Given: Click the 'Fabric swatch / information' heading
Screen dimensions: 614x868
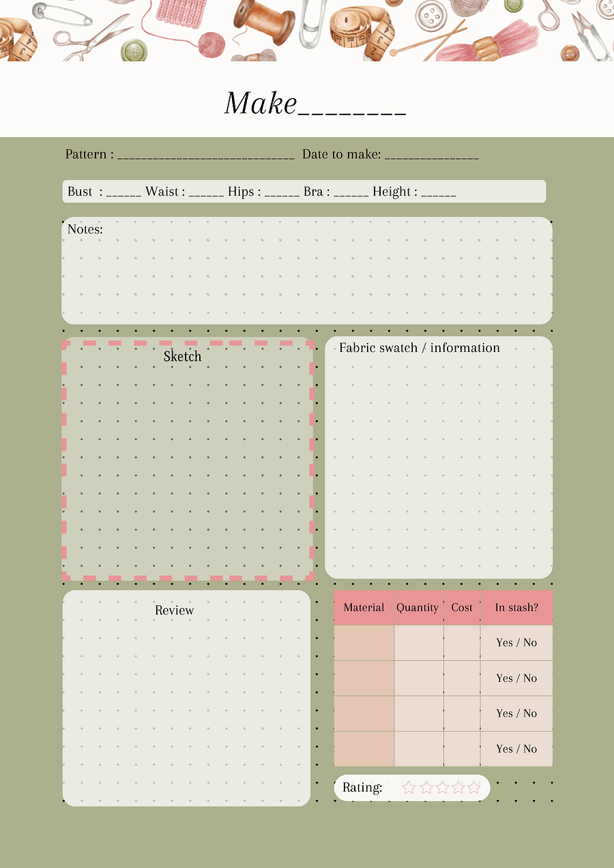Looking at the screenshot, I should tap(420, 348).
